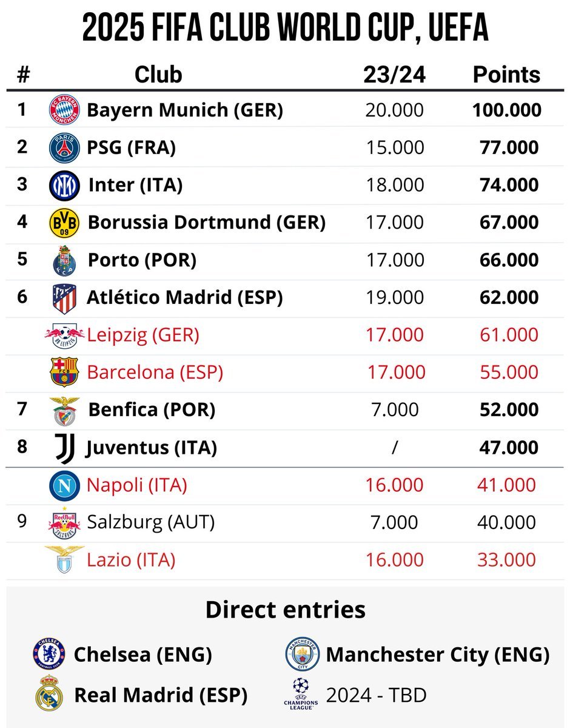570x728 pixels.
Task: Click the Red Bull Salzburg logo
Action: pyautogui.click(x=64, y=523)
